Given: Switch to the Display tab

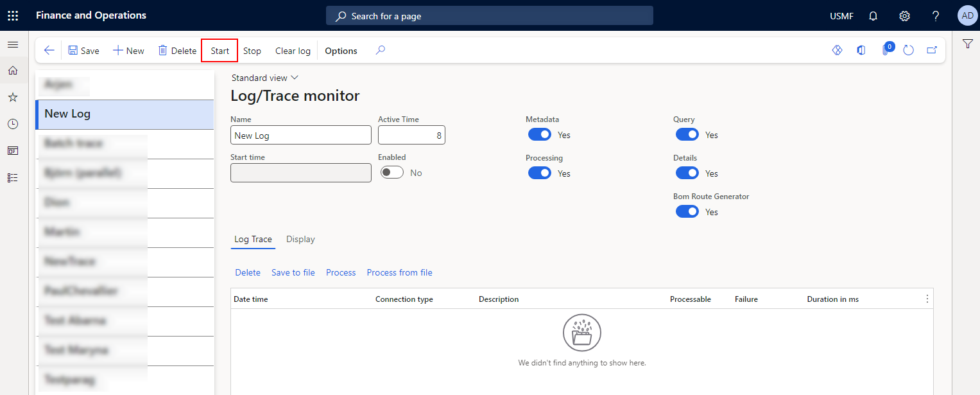Looking at the screenshot, I should pos(300,240).
